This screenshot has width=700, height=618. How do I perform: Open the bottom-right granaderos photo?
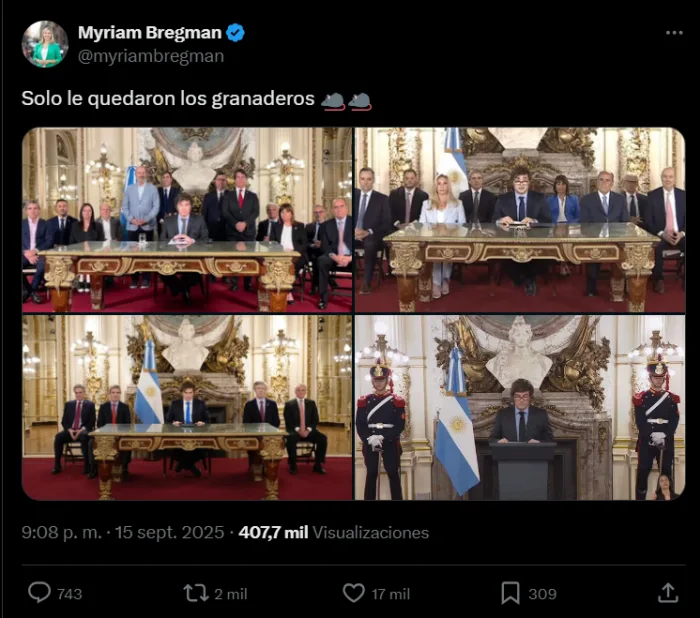coord(520,408)
